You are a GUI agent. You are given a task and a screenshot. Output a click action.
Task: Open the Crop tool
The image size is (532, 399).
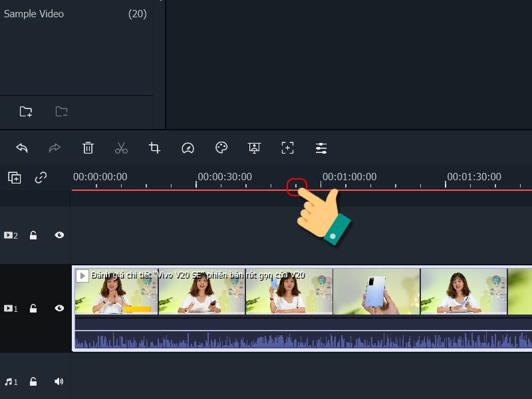[154, 148]
